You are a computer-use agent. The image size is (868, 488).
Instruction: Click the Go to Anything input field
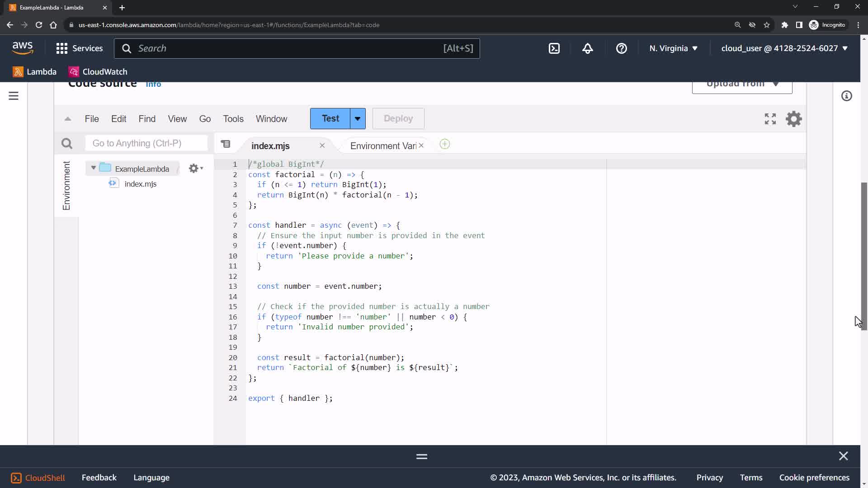pyautogui.click(x=146, y=143)
